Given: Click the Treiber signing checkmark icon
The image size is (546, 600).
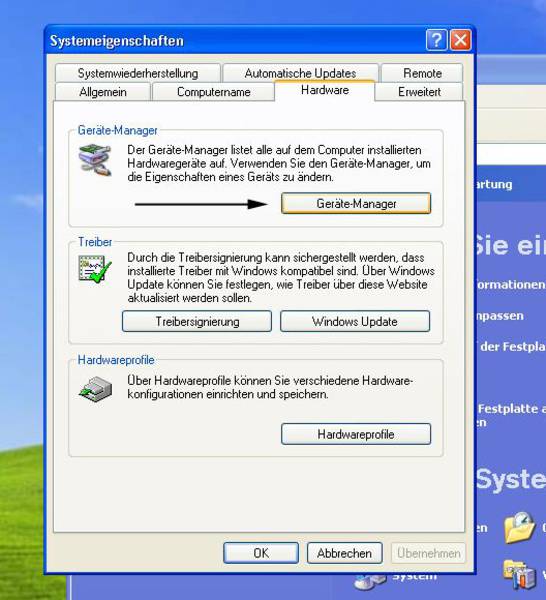Looking at the screenshot, I should pyautogui.click(x=95, y=269).
